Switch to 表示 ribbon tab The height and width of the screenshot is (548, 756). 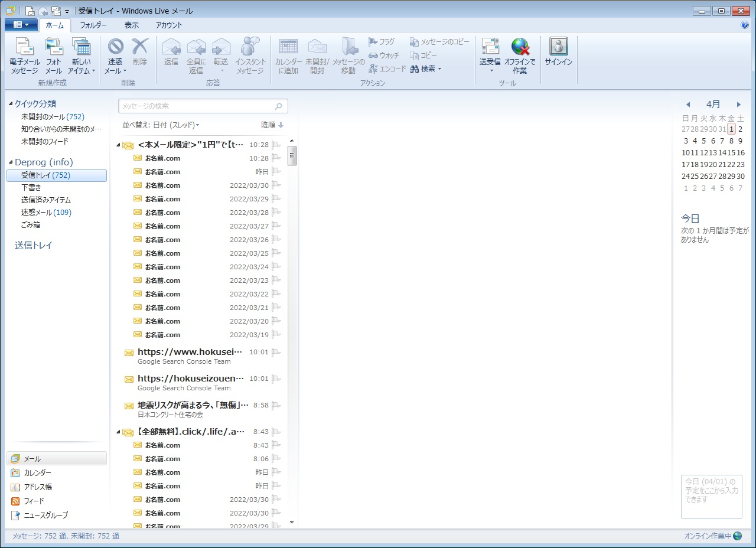132,25
